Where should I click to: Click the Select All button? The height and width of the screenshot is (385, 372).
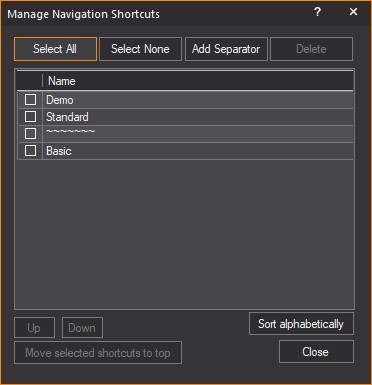point(55,49)
